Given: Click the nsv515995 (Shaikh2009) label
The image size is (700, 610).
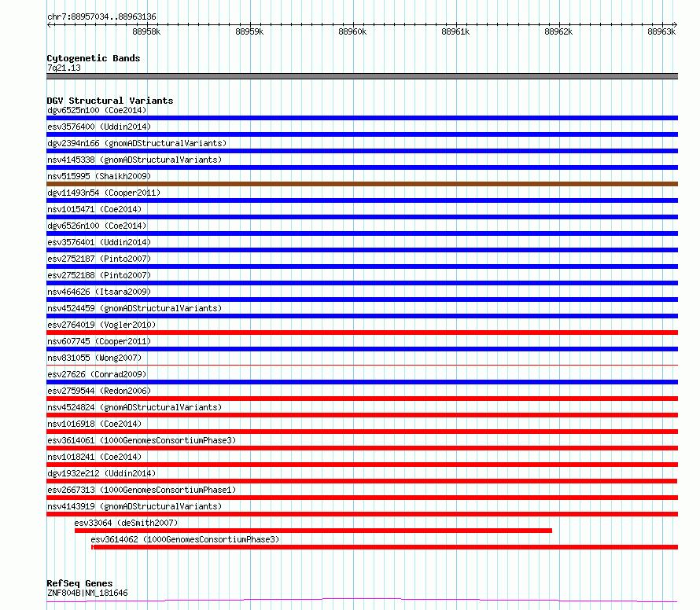Looking at the screenshot, I should pos(99,176).
